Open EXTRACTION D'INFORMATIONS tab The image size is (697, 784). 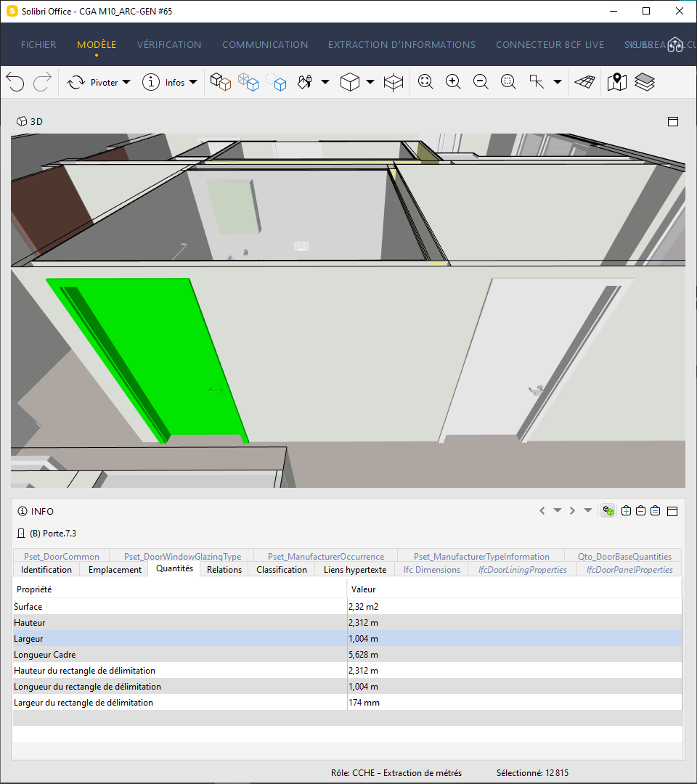(402, 44)
